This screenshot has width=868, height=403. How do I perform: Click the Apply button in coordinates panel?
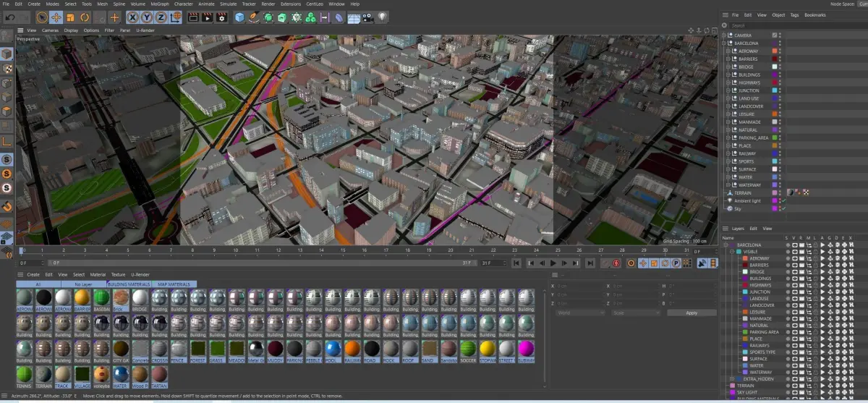coord(691,313)
